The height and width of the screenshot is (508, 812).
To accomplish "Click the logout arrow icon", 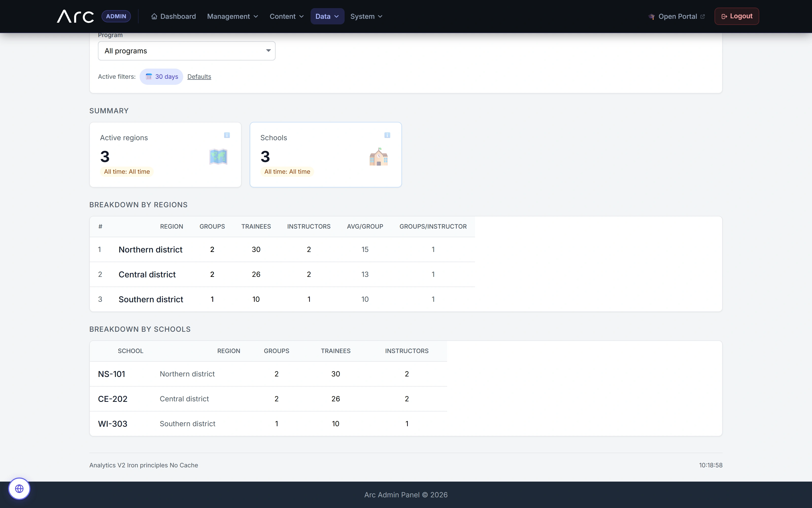I will pos(724,17).
